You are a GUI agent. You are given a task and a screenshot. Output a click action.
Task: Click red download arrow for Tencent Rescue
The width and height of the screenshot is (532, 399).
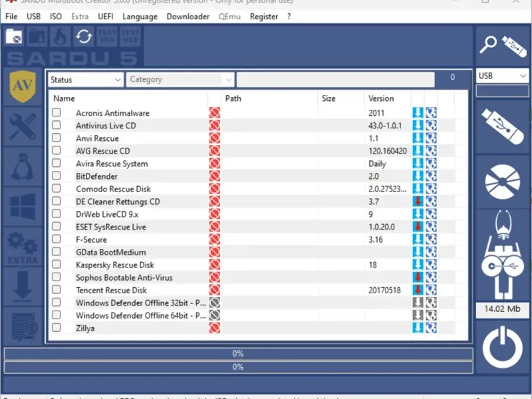[x=418, y=290]
